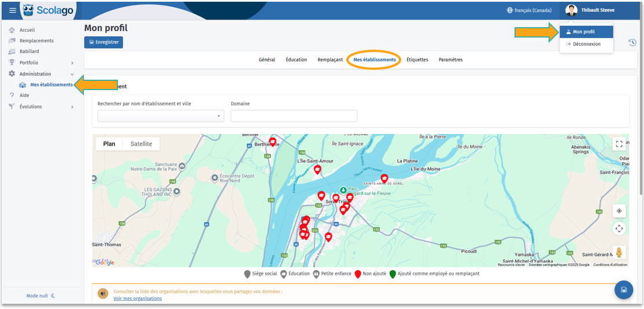Viewport: 644px width, 309px height.
Task: Open the français (Canada) language selector
Action: coord(529,10)
